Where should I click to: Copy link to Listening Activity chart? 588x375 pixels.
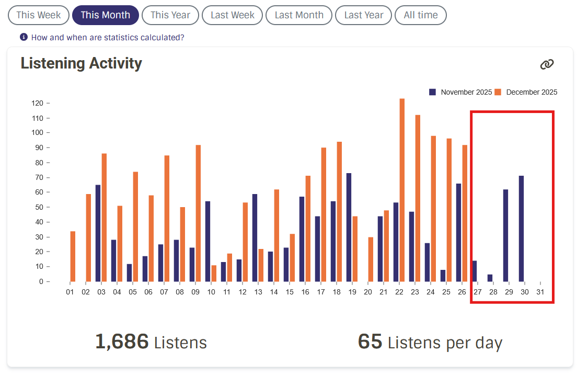tap(547, 64)
